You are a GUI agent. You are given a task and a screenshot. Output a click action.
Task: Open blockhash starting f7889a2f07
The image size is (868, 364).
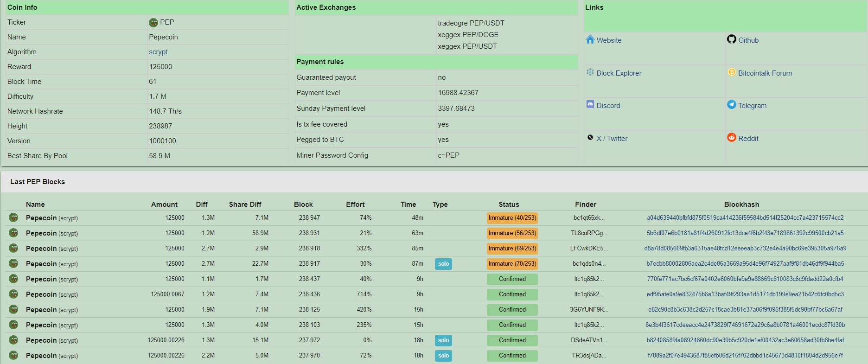(x=745, y=355)
